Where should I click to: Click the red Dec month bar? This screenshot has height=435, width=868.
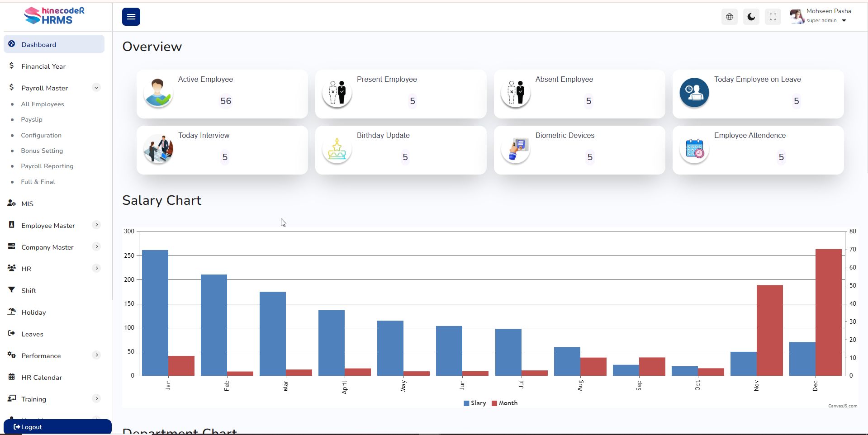point(829,312)
